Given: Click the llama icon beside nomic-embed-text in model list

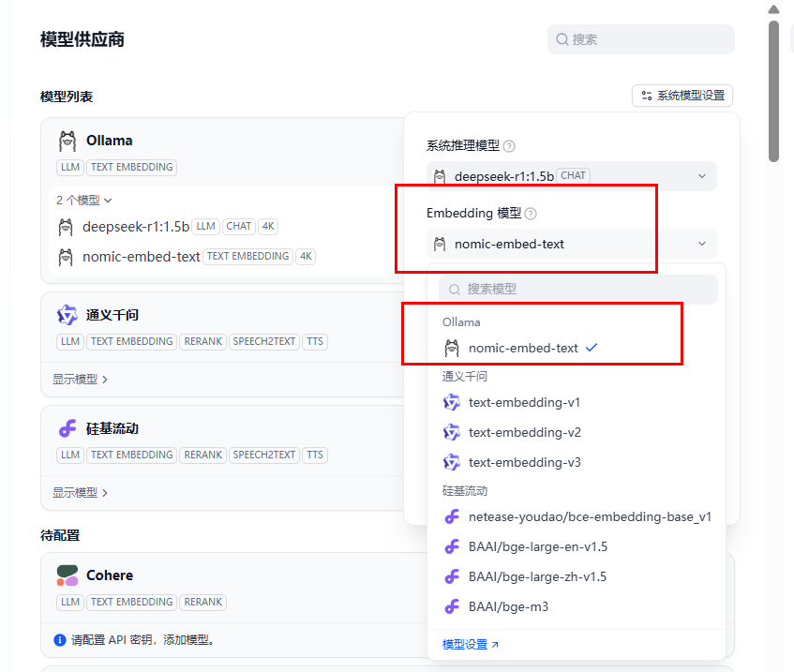Looking at the screenshot, I should click(66, 257).
